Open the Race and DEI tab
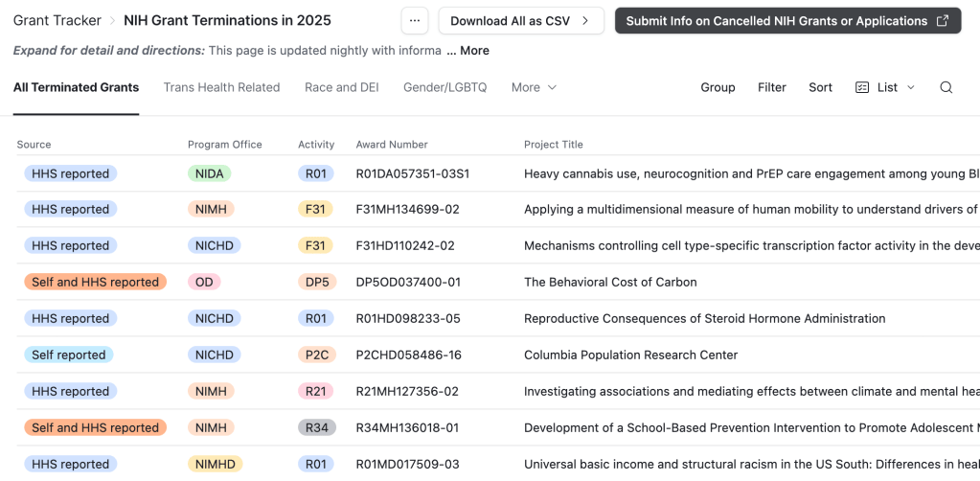The width and height of the screenshot is (980, 481). [341, 87]
